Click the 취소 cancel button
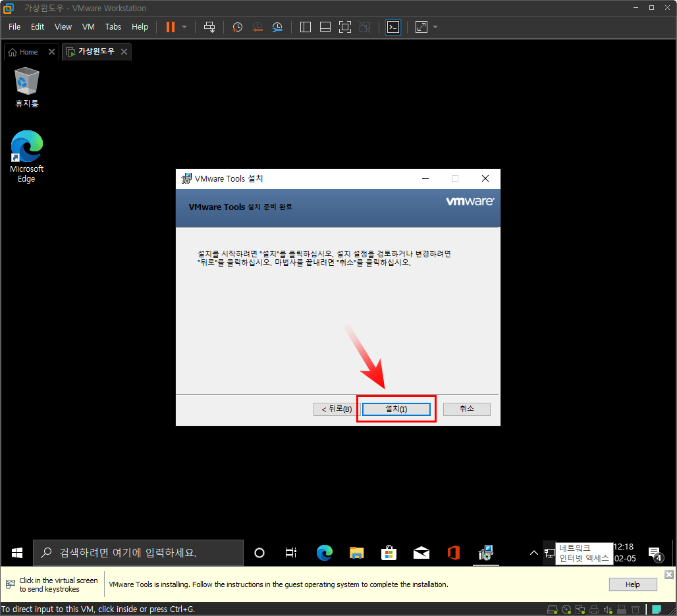The image size is (677, 616). point(467,409)
